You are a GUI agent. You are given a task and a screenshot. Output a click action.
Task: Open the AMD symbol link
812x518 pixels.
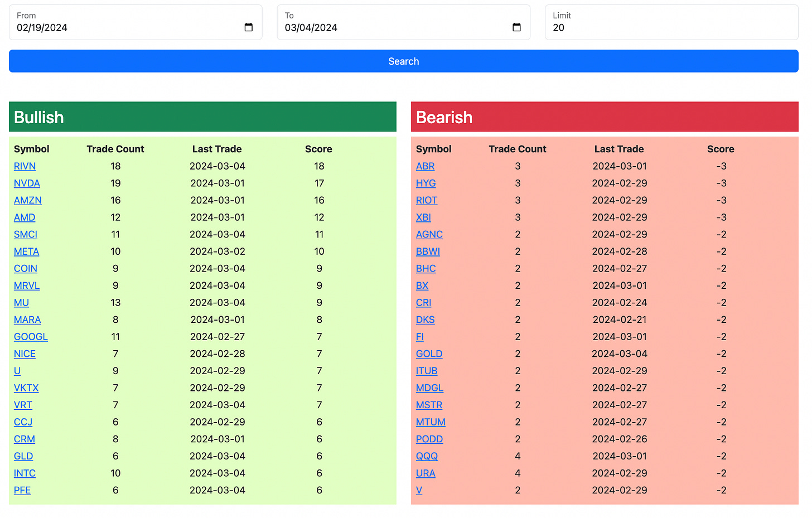point(25,217)
